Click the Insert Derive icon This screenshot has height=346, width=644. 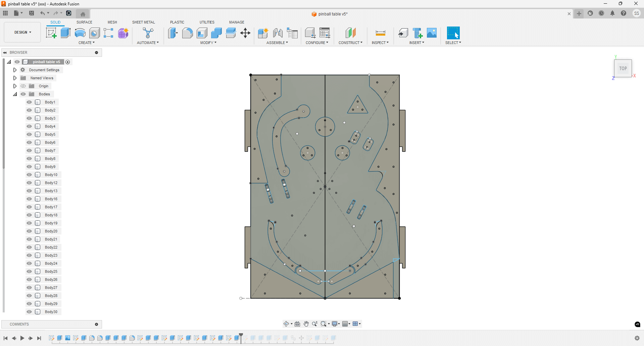coord(403,33)
